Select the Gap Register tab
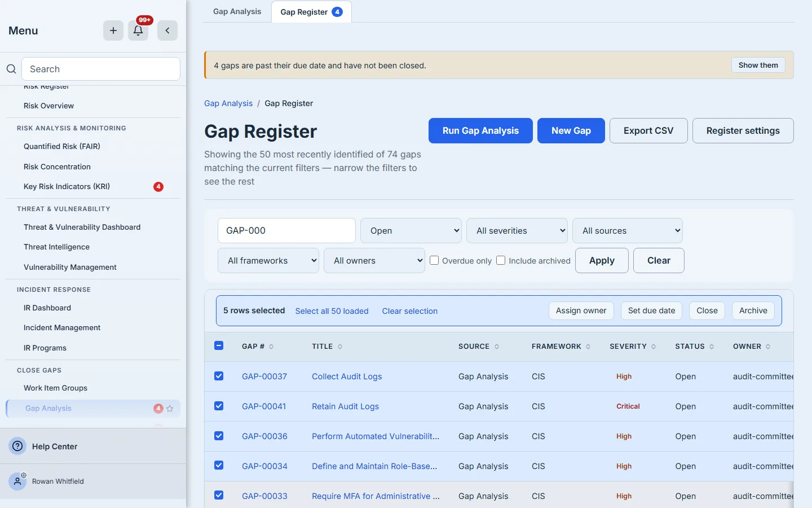The width and height of the screenshot is (812, 508). tap(311, 12)
